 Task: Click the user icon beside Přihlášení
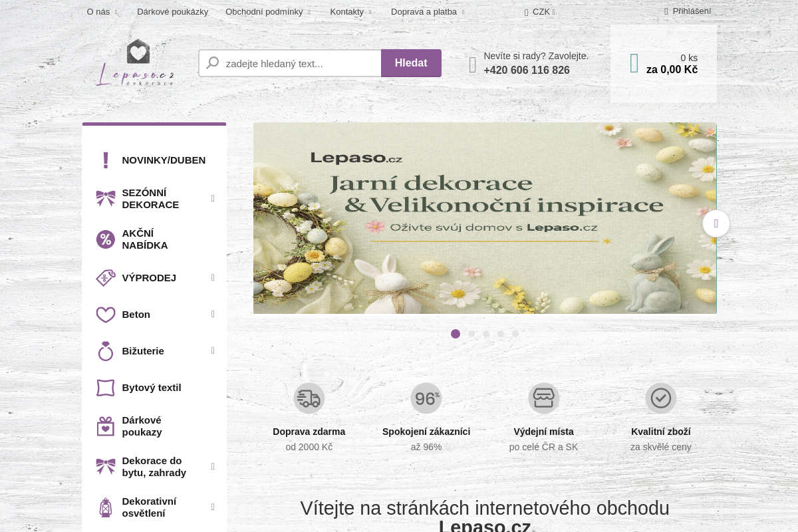(666, 11)
